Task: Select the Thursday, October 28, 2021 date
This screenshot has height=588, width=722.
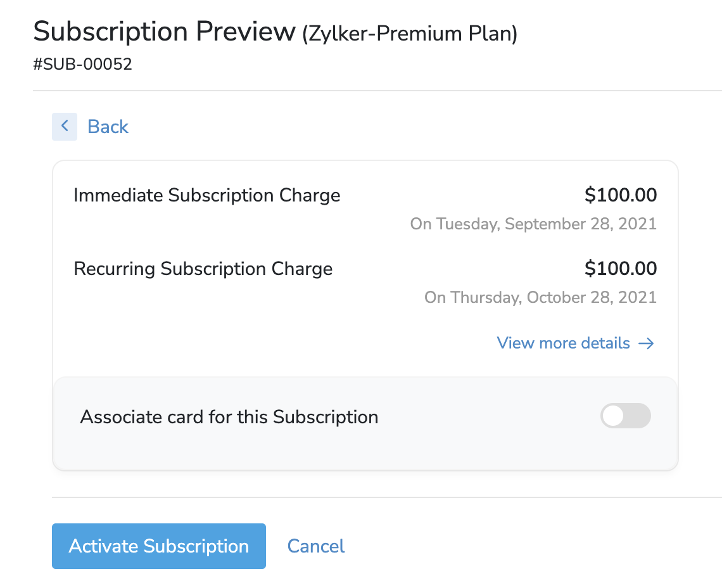Action: click(540, 297)
